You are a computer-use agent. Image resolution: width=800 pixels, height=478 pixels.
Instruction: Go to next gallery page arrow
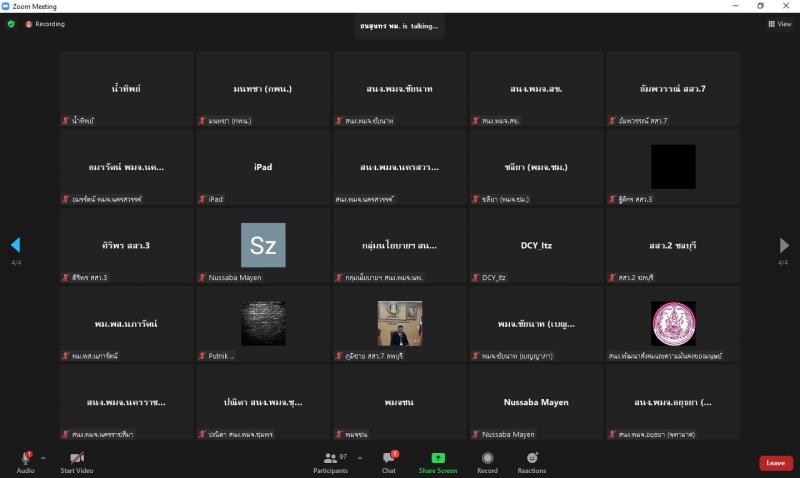(784, 245)
